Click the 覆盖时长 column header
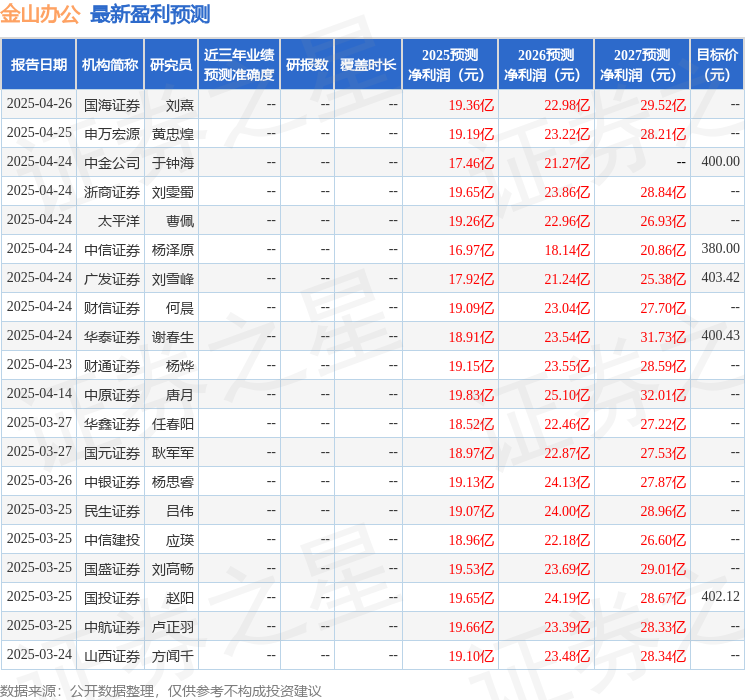This screenshot has width=745, height=700. pyautogui.click(x=368, y=65)
